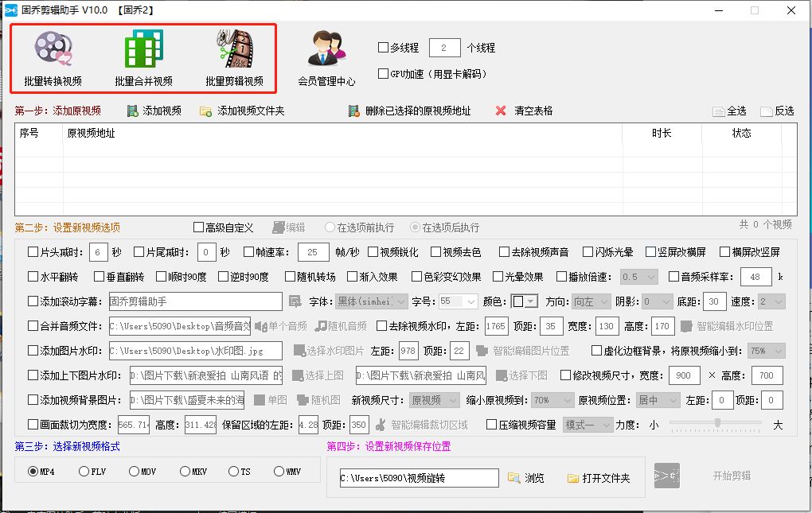This screenshot has height=513, width=812.
Task: Check the 多线程 multithreading option
Action: pyautogui.click(x=383, y=47)
